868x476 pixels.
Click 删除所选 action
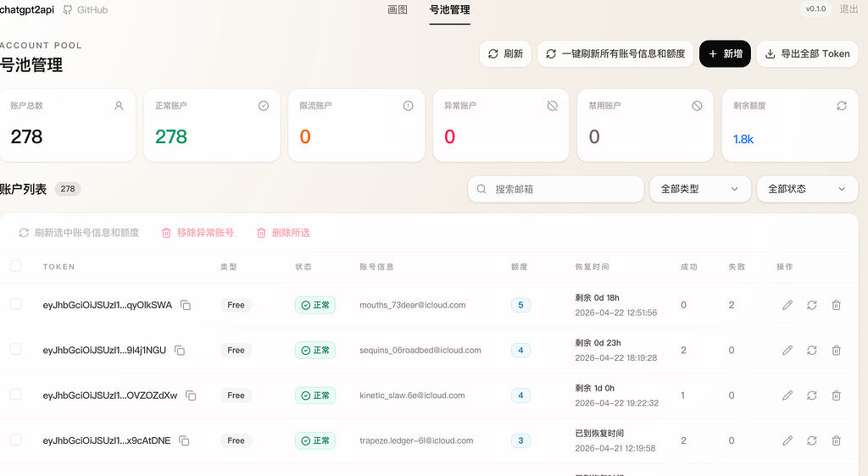click(283, 233)
